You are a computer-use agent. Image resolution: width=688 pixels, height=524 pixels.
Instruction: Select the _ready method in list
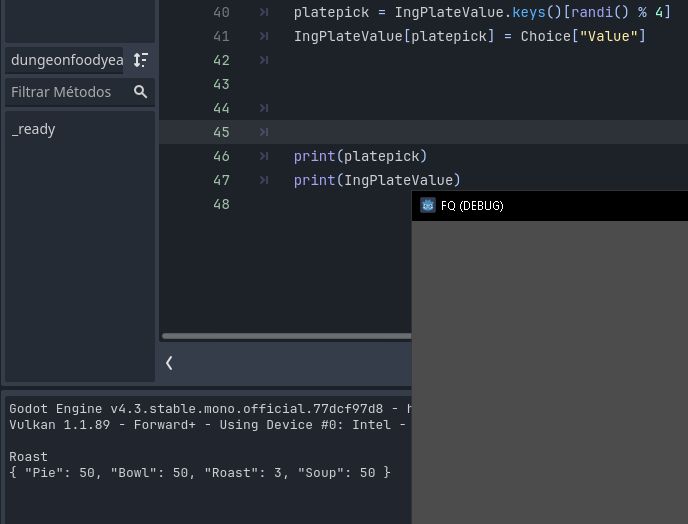(33, 129)
